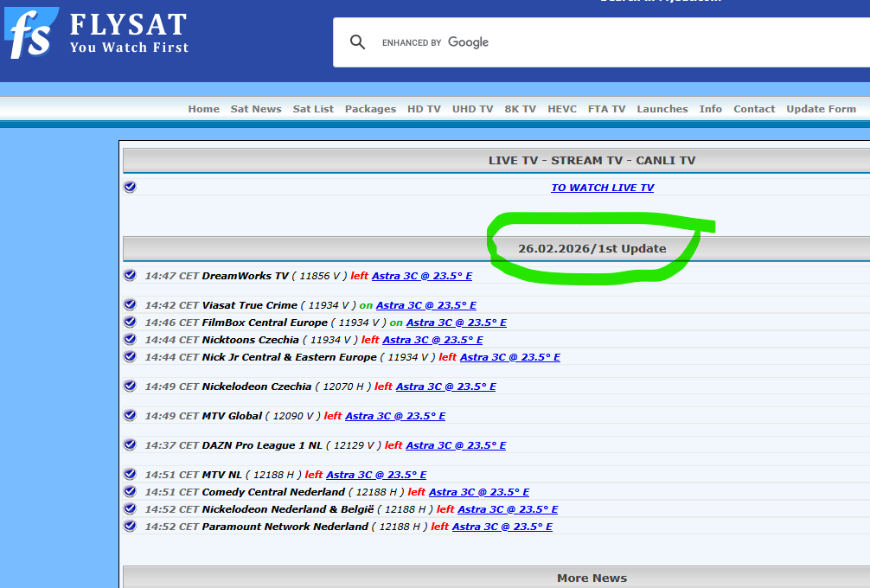Click the FlySat fs logo
870x588 pixels.
pos(31,33)
